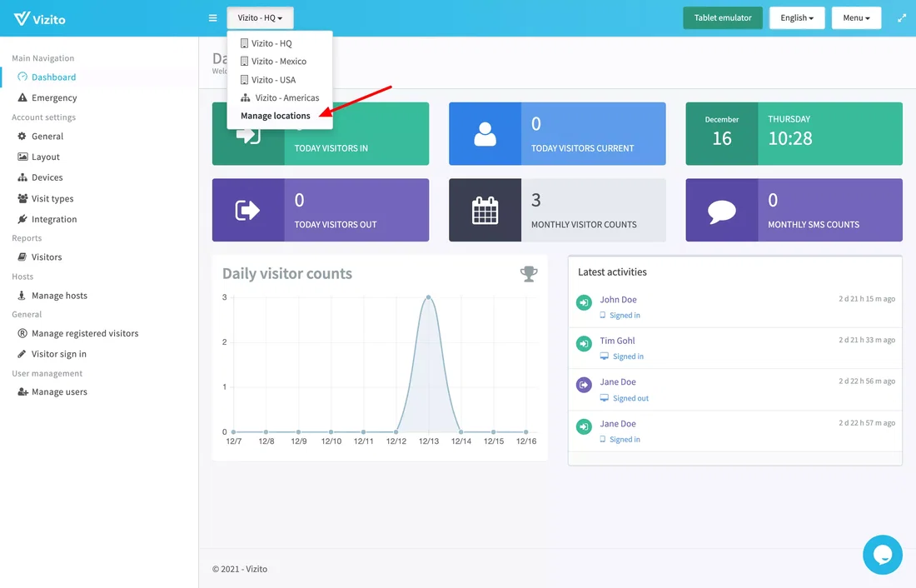
Task: Click the hamburger sidebar toggle icon
Action: (213, 18)
